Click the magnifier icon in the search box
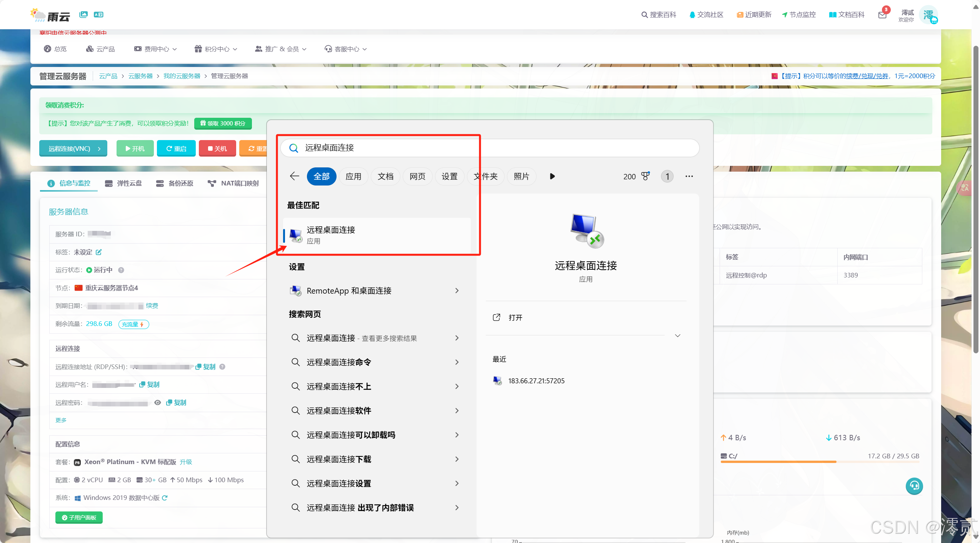980x543 pixels. point(293,148)
